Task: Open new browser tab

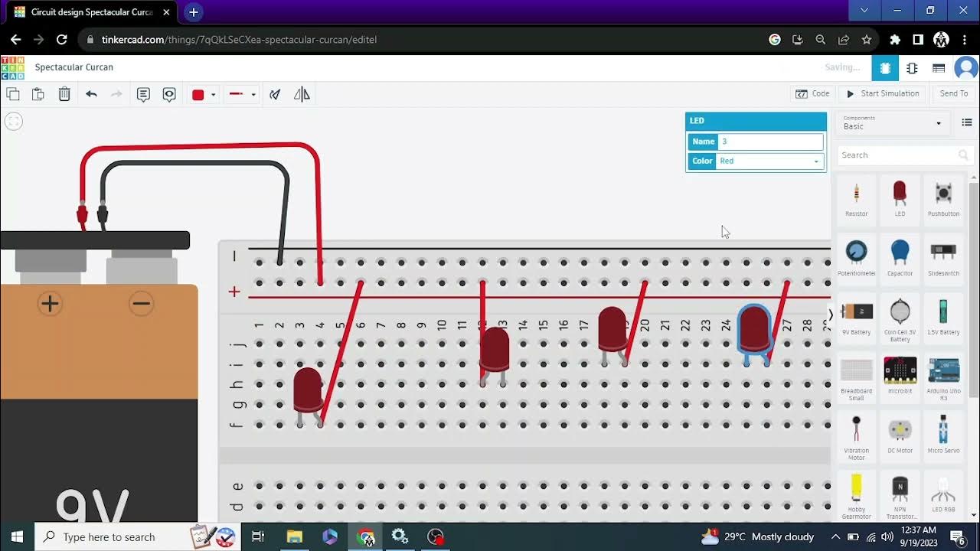Action: point(193,12)
